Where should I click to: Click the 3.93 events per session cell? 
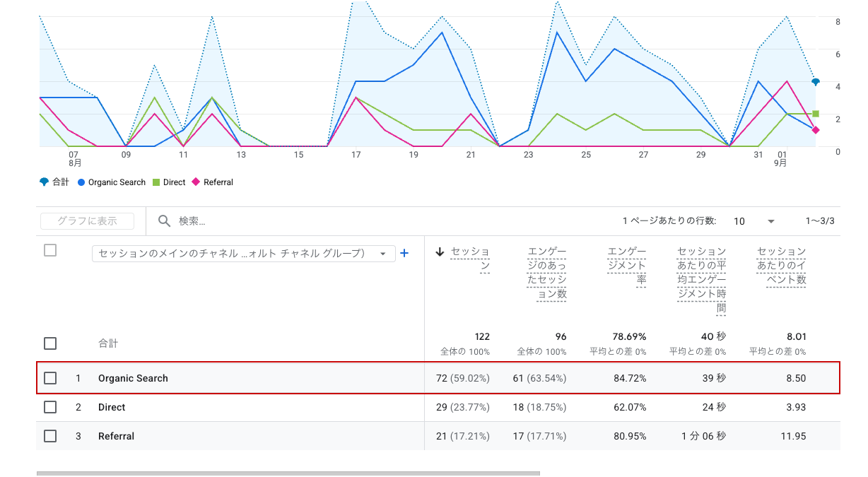click(796, 407)
